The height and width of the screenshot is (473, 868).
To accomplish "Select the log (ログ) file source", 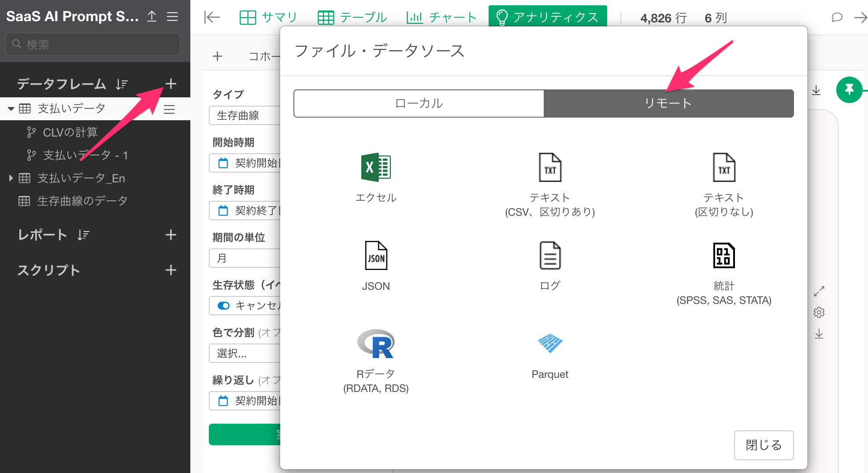I will click(x=550, y=266).
